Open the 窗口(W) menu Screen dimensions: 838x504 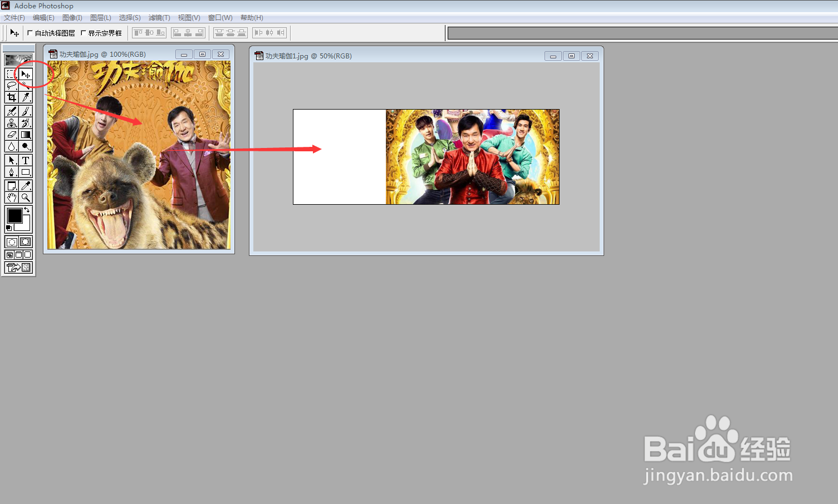[220, 18]
